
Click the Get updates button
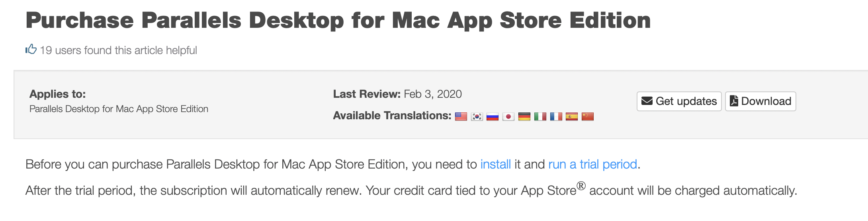679,101
